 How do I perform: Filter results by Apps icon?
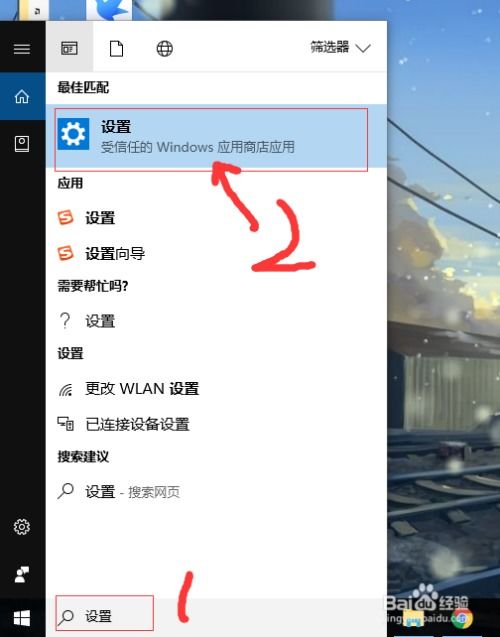coord(69,48)
